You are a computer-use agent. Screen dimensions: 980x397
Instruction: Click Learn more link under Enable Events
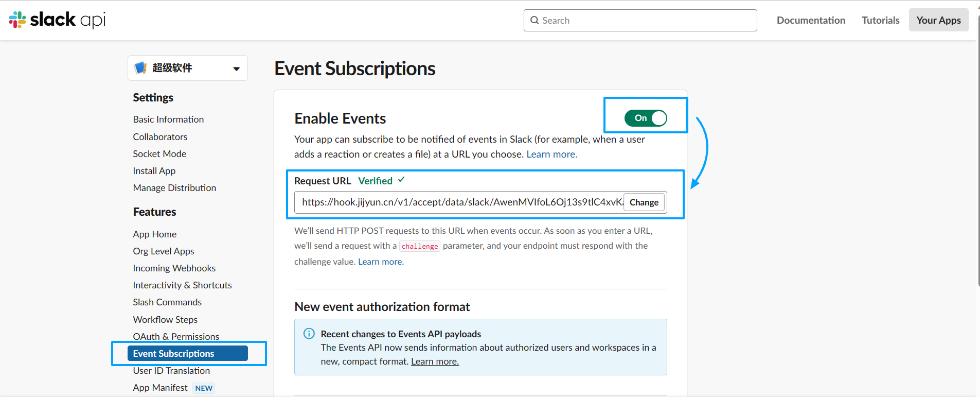(551, 154)
